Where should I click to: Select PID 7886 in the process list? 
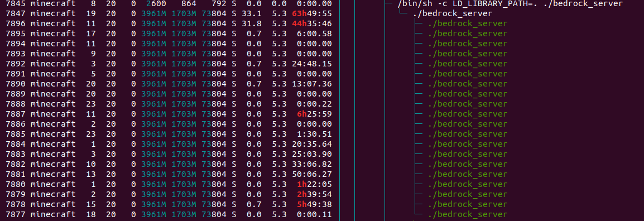tap(16, 124)
